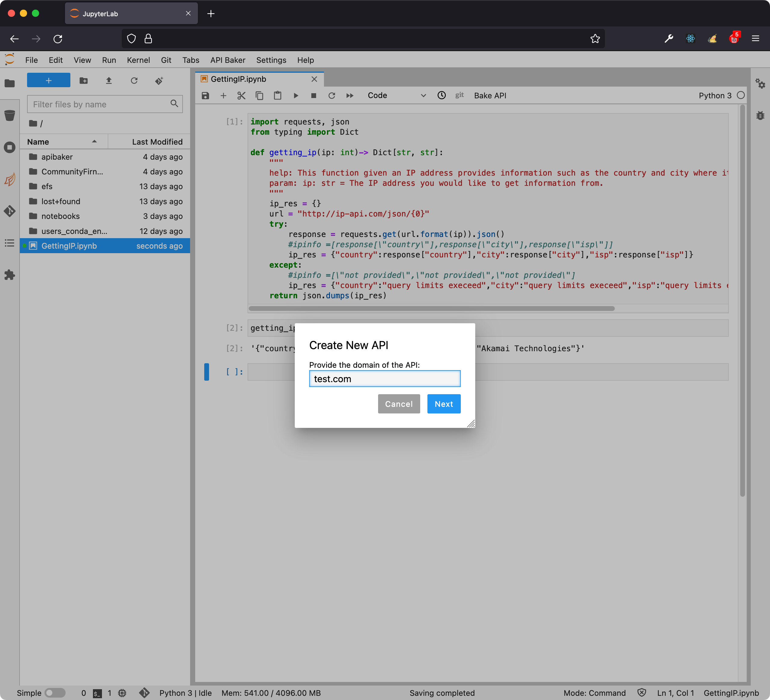Screen dimensions: 770x700
Task: Toggle Name column sort arrow
Action: (94, 142)
